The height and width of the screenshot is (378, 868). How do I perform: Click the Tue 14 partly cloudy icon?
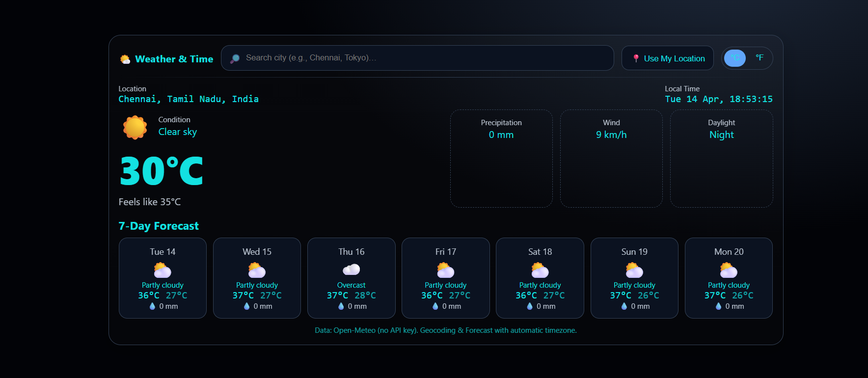(163, 270)
